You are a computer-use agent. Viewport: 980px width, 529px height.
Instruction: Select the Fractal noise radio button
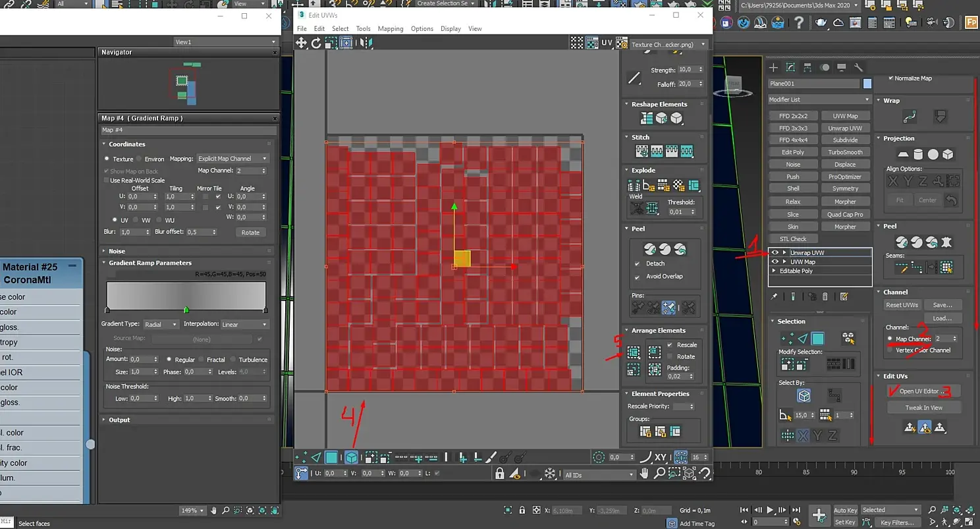202,360
